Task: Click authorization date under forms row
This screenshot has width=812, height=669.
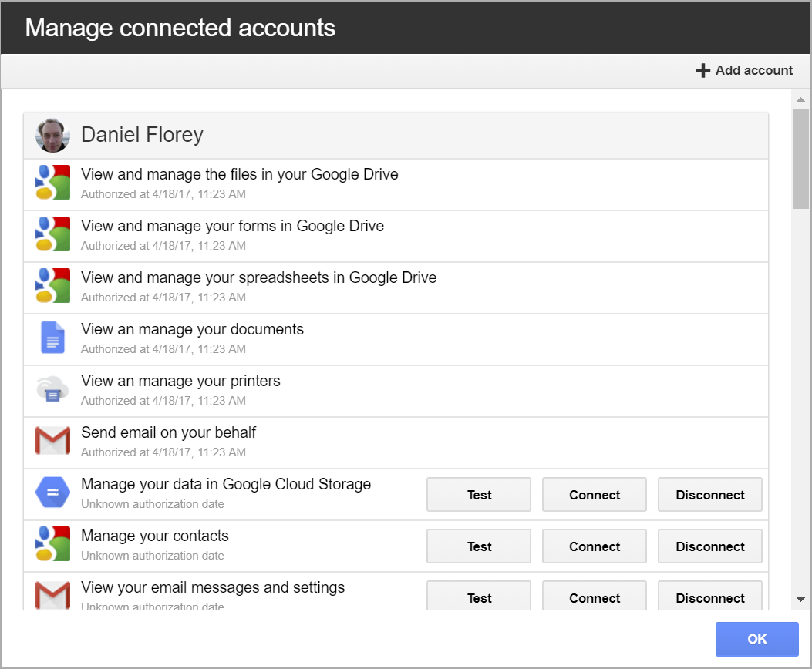Action: pos(163,246)
